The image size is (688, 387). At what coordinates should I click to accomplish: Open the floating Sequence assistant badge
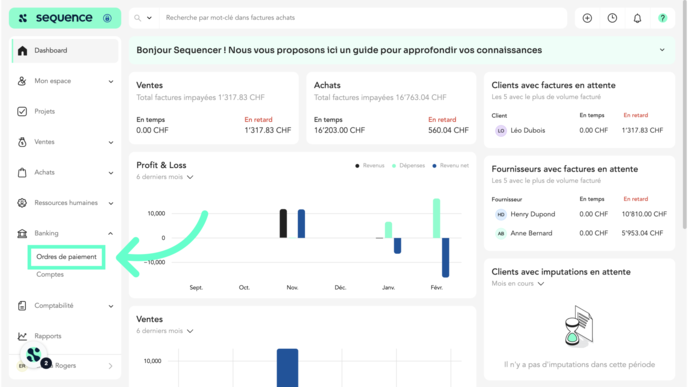[34, 355]
